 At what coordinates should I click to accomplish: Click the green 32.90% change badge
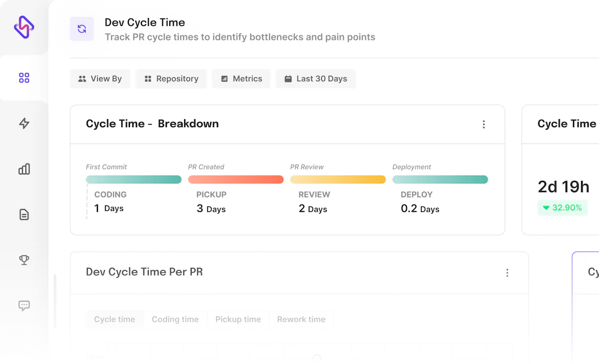pyautogui.click(x=563, y=207)
